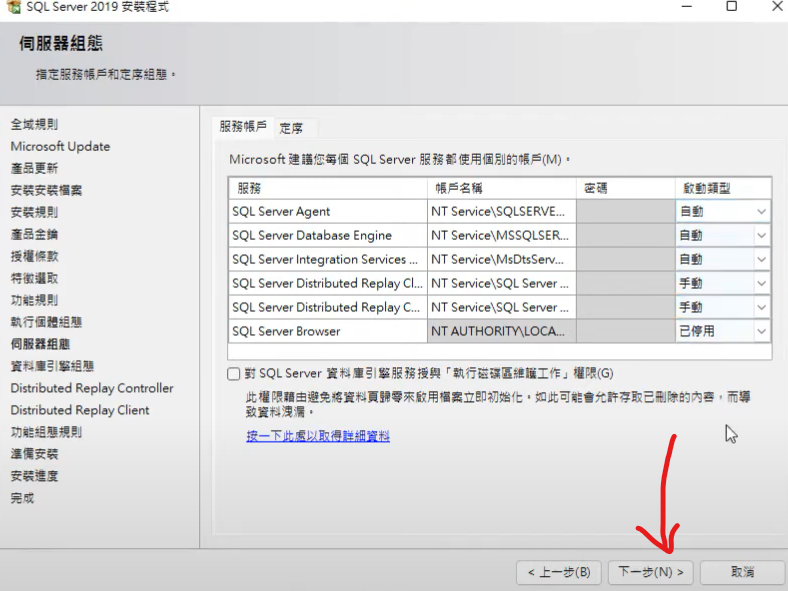Click the password cell for SQL Server Agent
Screen dimensions: 788x591
click(x=626, y=212)
